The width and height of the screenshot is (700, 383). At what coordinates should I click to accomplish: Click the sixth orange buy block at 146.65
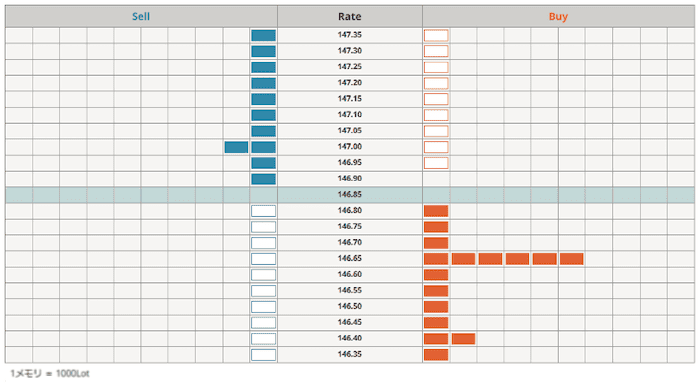click(x=572, y=259)
